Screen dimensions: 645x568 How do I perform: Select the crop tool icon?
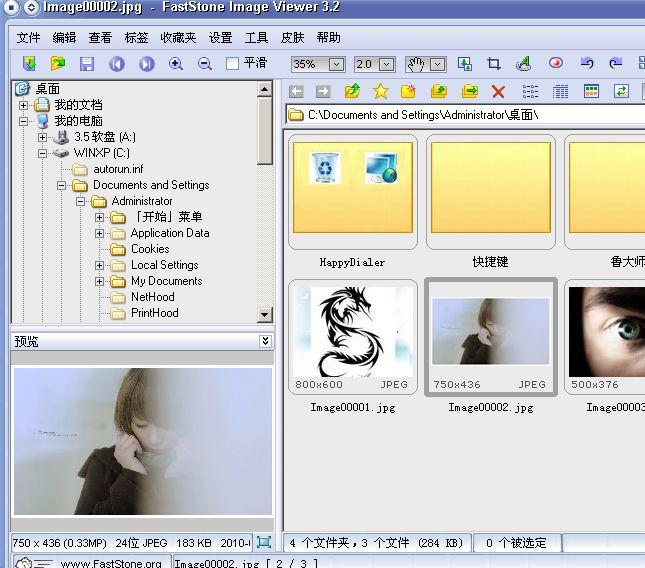click(494, 64)
